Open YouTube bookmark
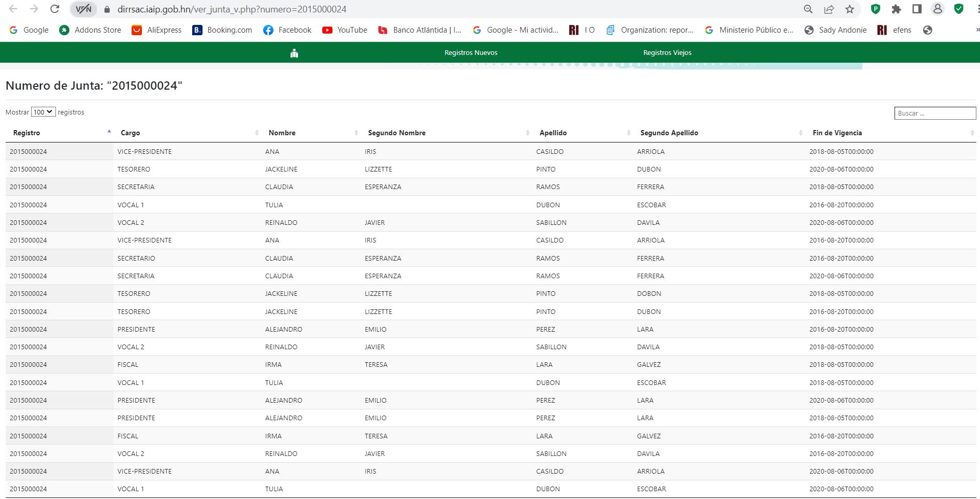This screenshot has width=980, height=499. click(x=344, y=30)
